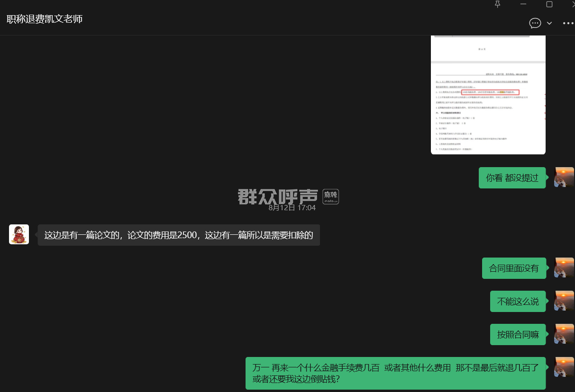Click the long message about 金融手续费
This screenshot has height=392, width=575.
point(395,373)
